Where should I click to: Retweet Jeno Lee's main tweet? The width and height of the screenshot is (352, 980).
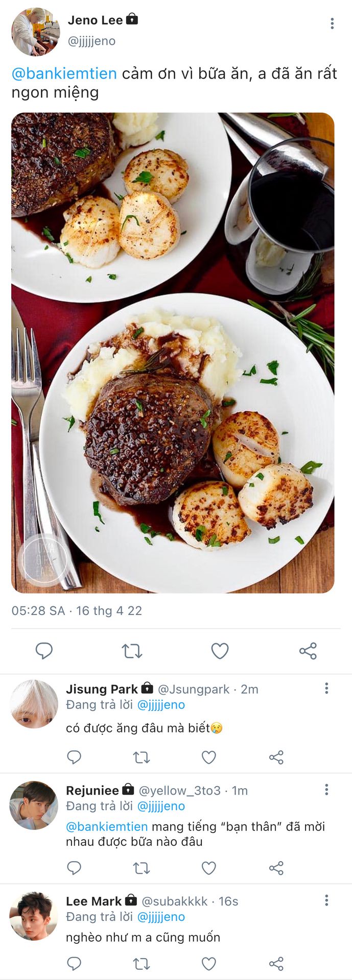pos(132,651)
